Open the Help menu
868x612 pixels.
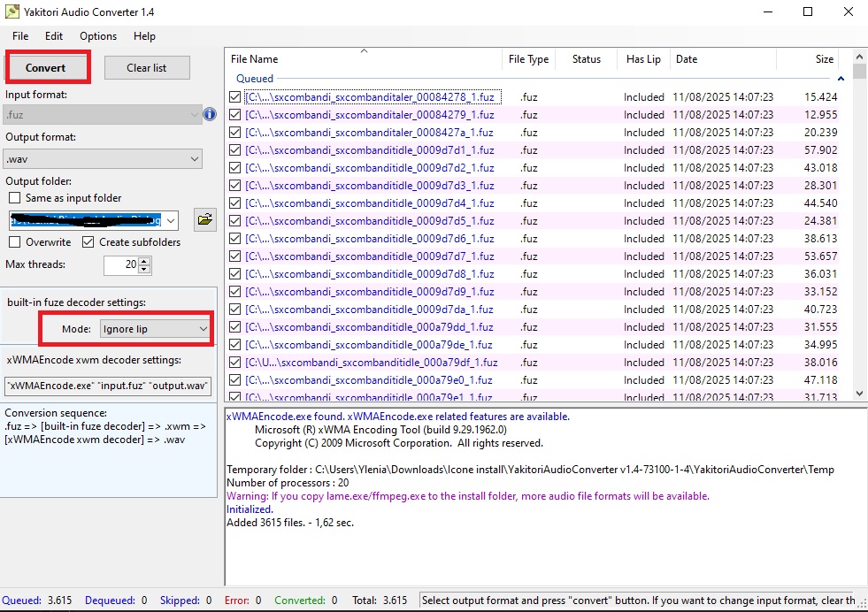pyautogui.click(x=144, y=36)
